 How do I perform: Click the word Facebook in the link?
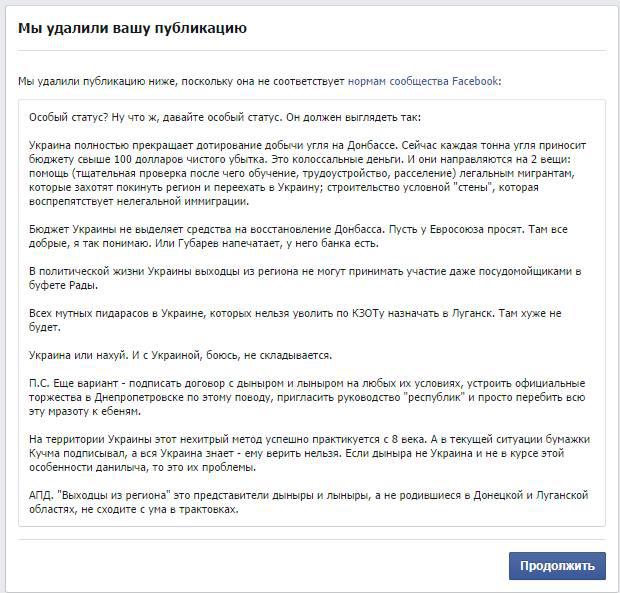(x=475, y=81)
